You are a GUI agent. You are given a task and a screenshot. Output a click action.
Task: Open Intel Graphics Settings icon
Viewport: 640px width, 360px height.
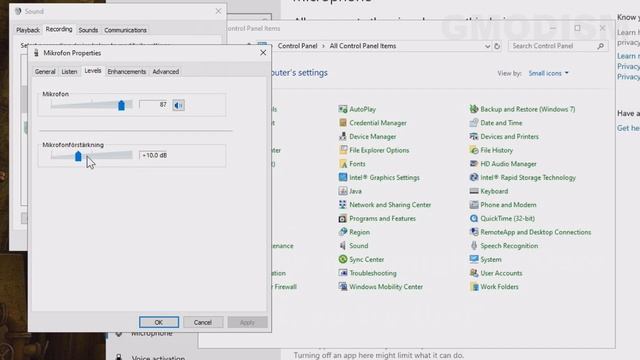[343, 177]
